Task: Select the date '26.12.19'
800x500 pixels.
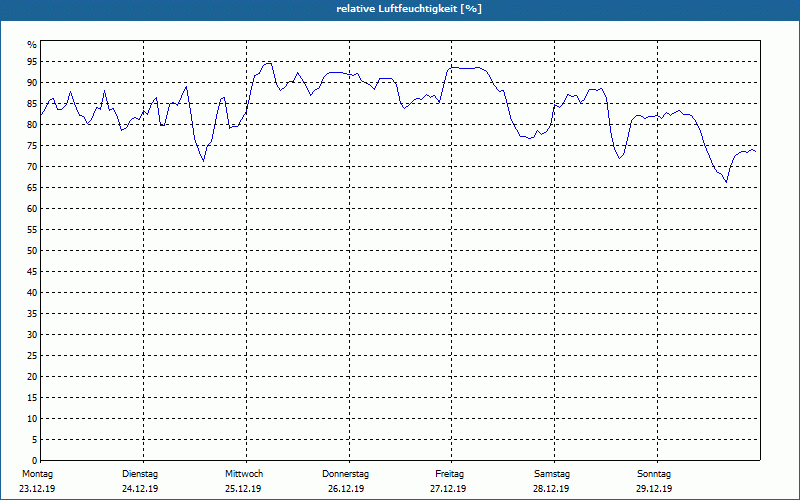Action: coord(346,489)
